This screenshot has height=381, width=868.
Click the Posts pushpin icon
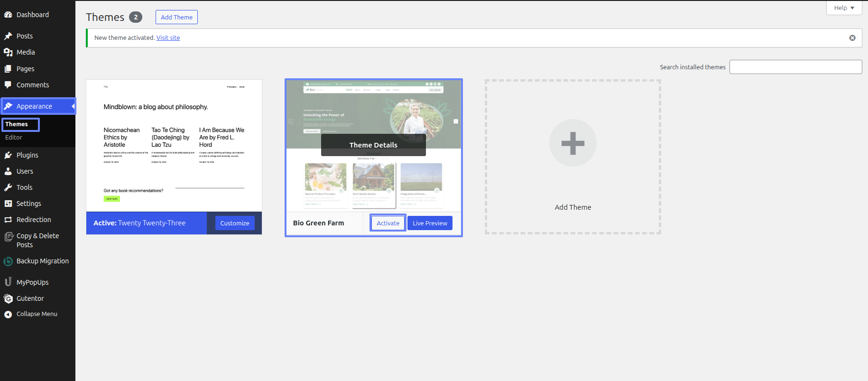pos(8,36)
